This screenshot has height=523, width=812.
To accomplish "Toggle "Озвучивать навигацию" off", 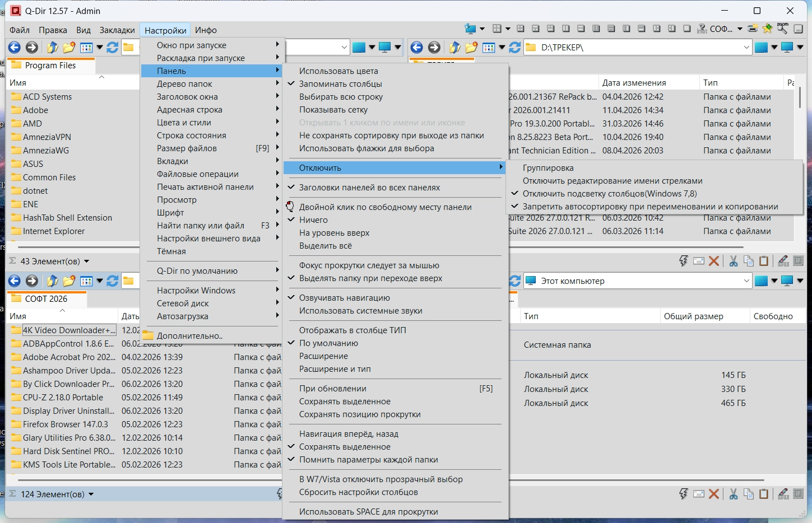I will click(345, 298).
